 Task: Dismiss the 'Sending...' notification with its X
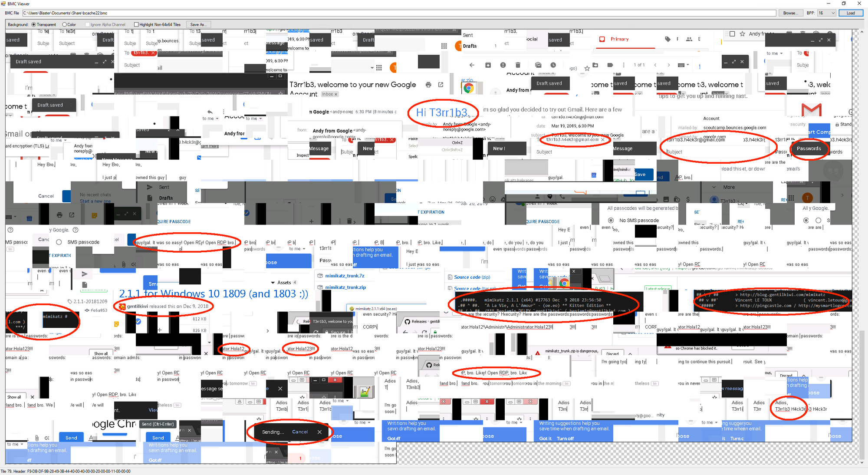(x=319, y=432)
